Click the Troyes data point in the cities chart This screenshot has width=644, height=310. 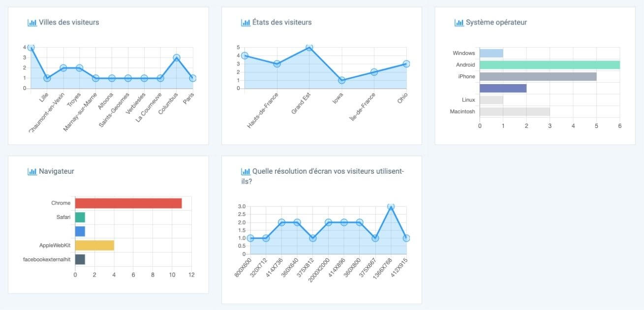(x=80, y=68)
